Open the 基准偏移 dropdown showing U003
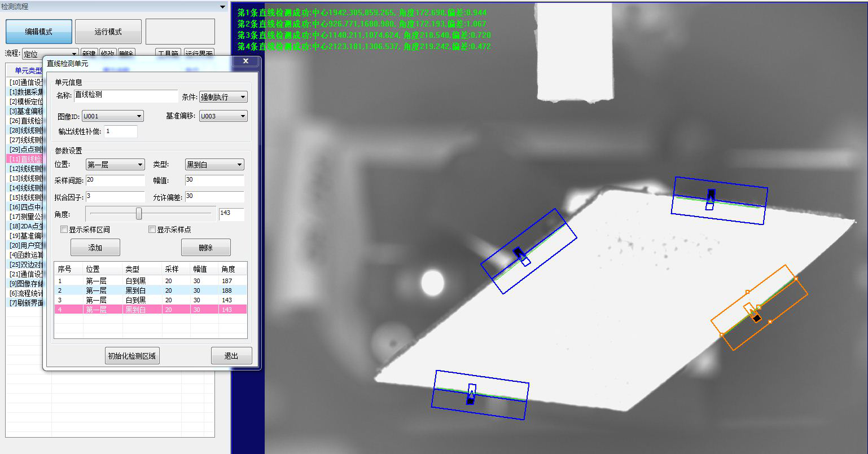 (x=223, y=116)
